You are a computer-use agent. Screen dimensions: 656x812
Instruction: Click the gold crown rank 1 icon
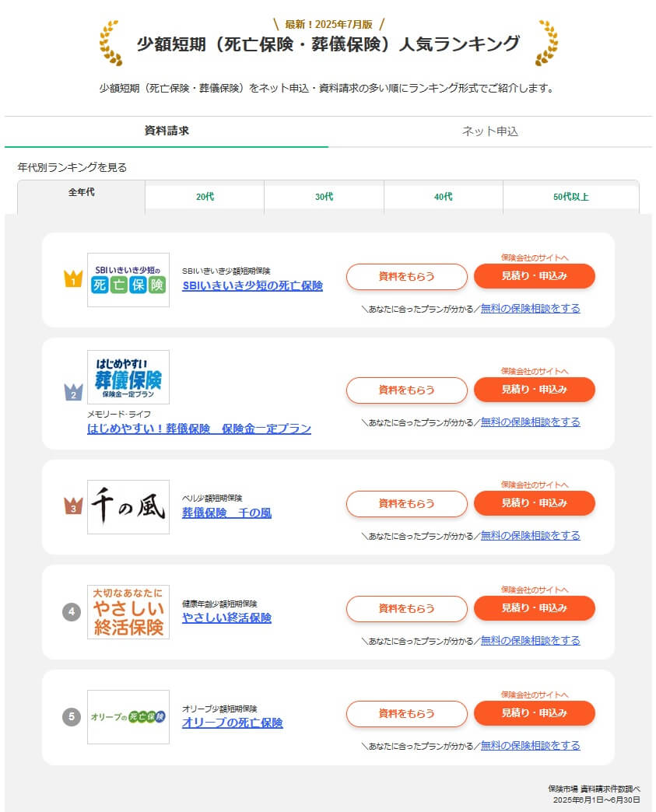(x=72, y=278)
